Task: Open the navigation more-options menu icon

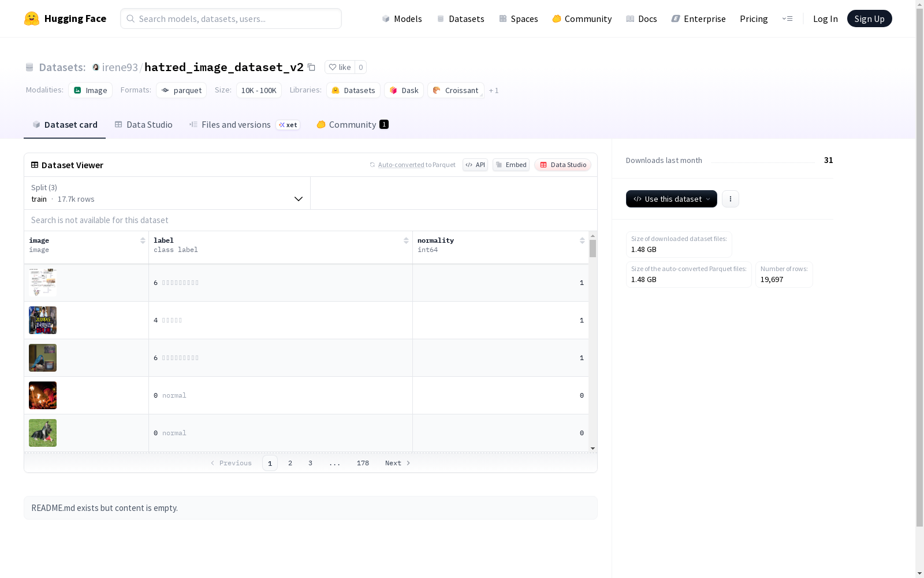Action: coord(787,18)
